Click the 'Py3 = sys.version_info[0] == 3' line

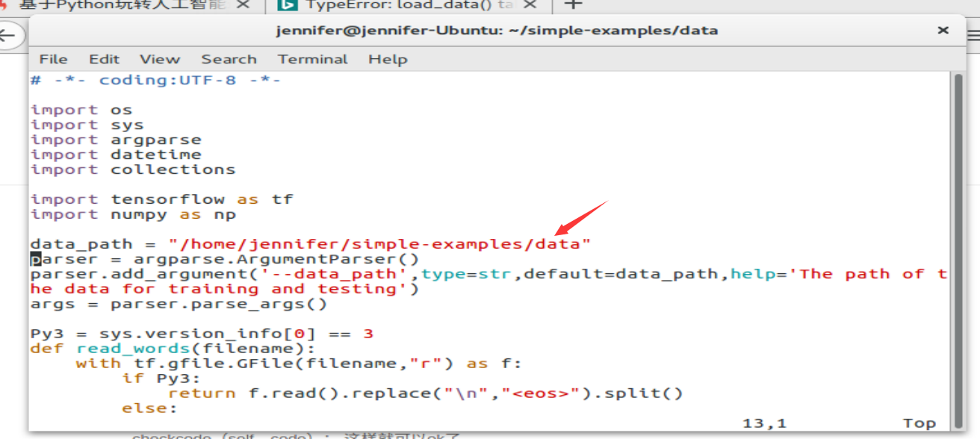tap(202, 334)
